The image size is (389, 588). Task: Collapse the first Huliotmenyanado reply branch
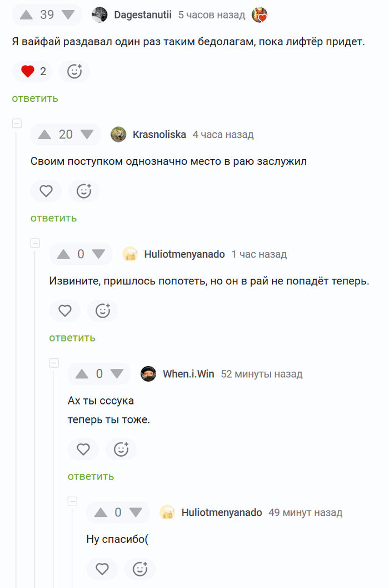tap(35, 243)
